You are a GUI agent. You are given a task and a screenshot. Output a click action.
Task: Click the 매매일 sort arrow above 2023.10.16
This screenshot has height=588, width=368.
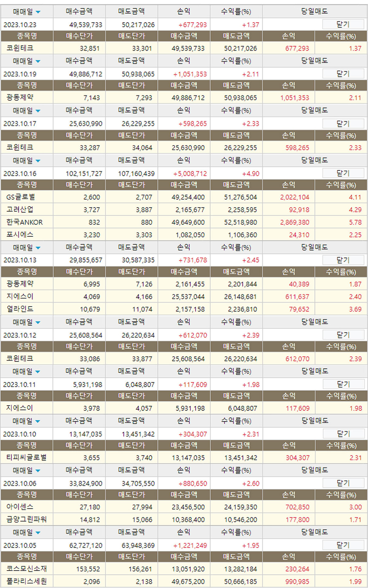(38, 161)
